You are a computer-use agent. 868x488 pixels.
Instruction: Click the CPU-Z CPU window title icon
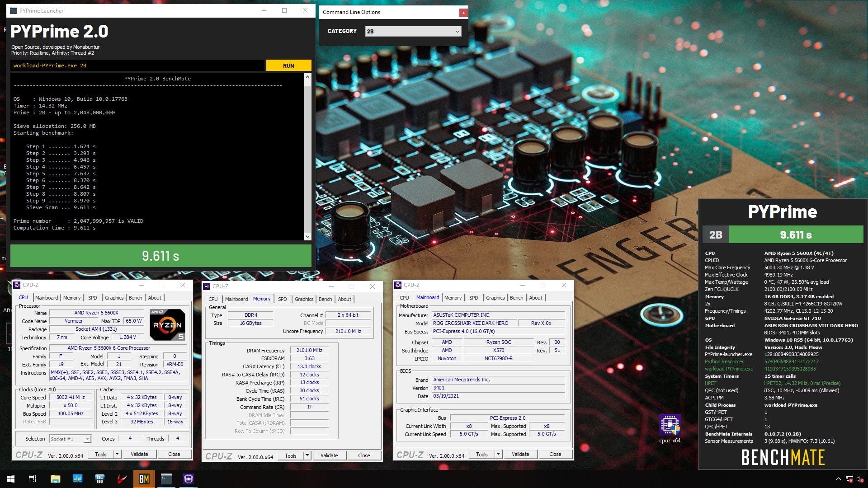[17, 285]
